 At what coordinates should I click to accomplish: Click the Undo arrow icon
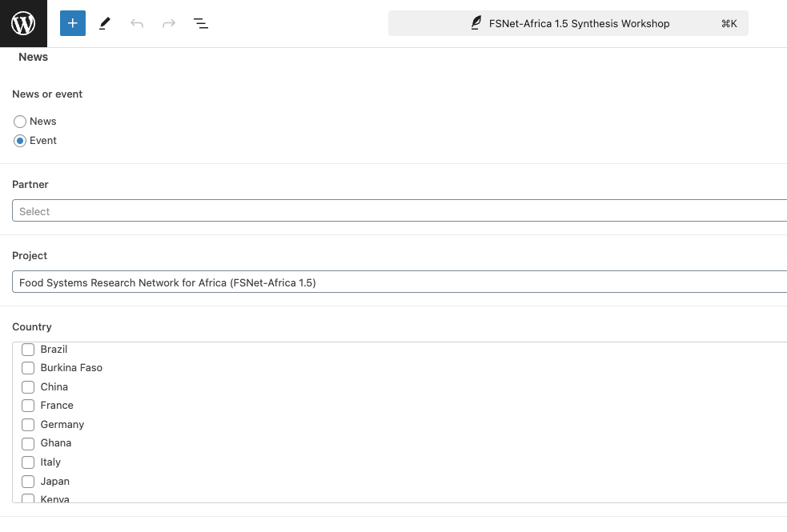137,23
